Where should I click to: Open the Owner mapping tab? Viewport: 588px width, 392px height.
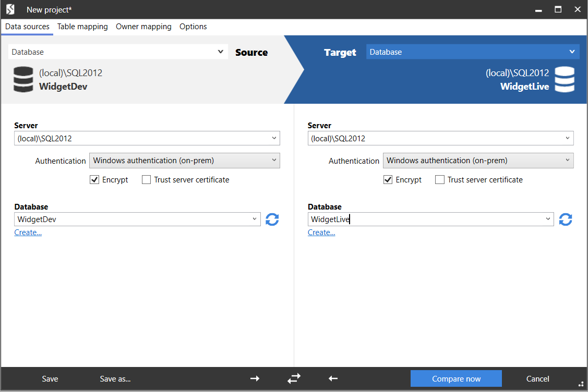(x=143, y=27)
